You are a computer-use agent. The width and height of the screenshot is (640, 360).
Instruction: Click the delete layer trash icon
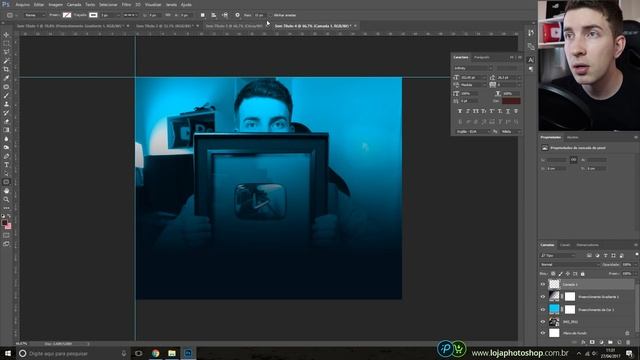pyautogui.click(x=628, y=342)
